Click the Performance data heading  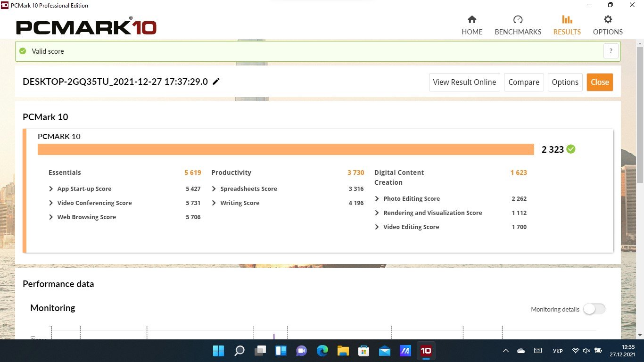pyautogui.click(x=58, y=284)
